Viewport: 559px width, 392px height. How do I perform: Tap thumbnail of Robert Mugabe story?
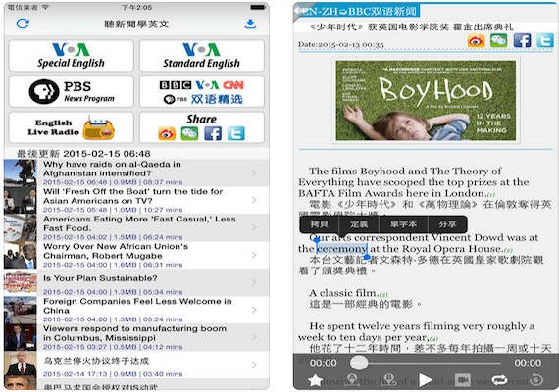tap(21, 255)
